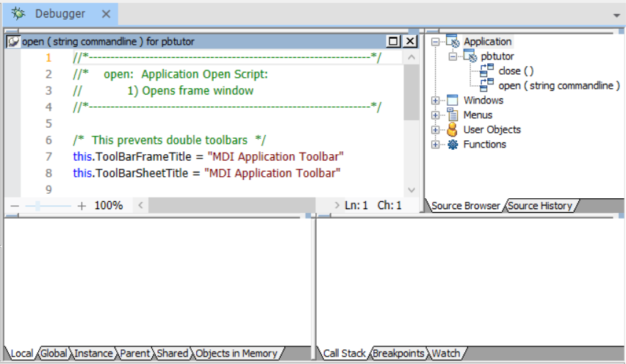This screenshot has width=626, height=364.
Task: Expand the Windows tree node
Action: click(436, 101)
